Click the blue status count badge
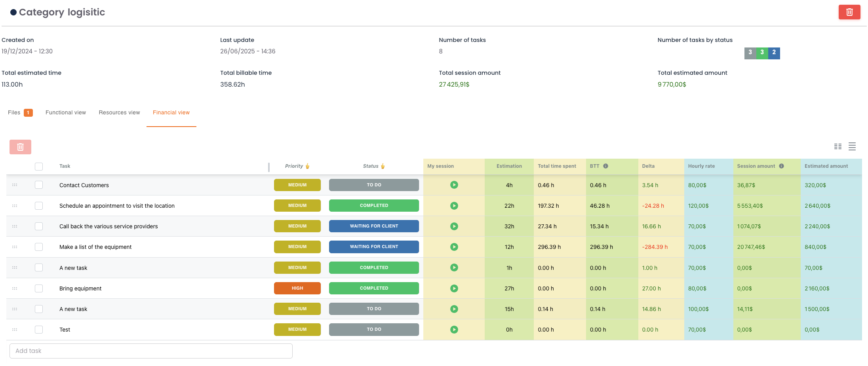 click(774, 53)
